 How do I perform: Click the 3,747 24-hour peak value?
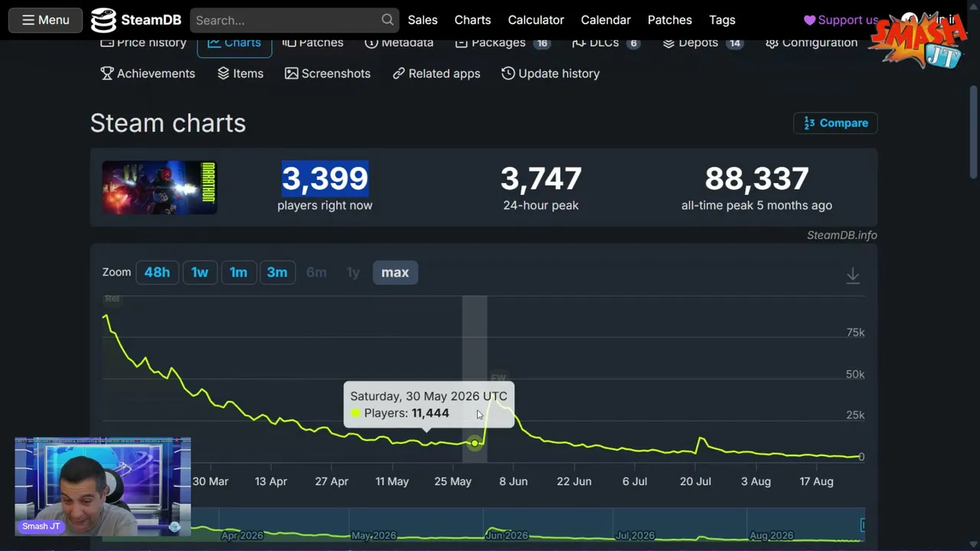(x=541, y=178)
